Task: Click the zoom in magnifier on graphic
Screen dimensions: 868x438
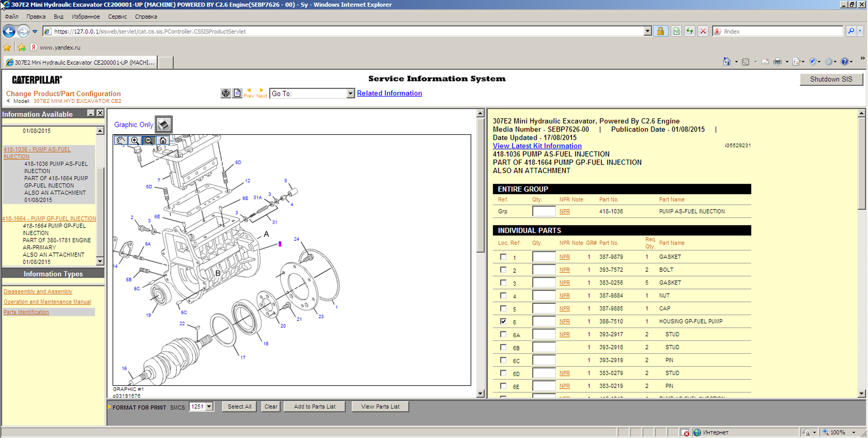Action: coord(135,140)
